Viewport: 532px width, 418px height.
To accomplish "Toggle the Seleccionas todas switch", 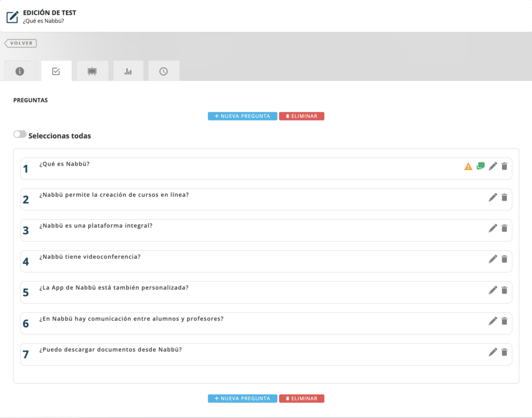I will click(20, 134).
